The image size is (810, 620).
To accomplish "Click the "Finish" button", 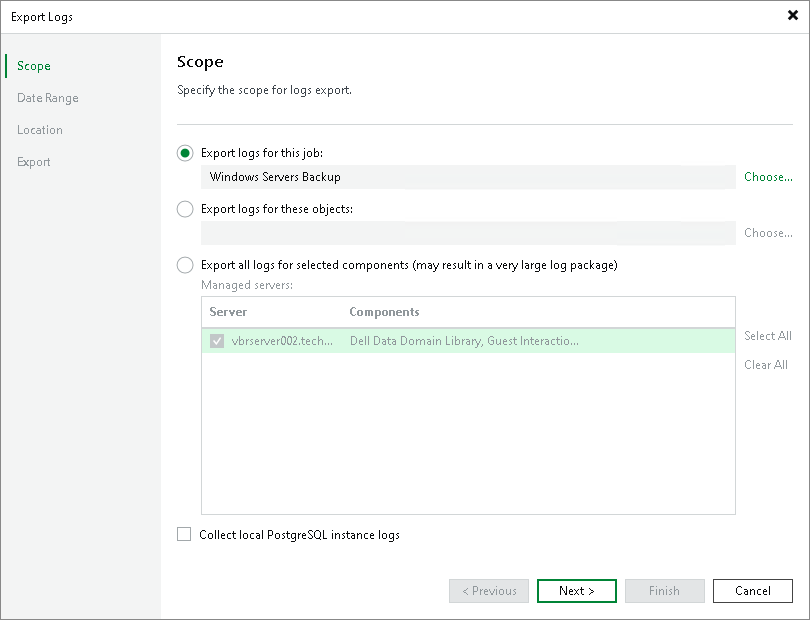I will point(664,590).
